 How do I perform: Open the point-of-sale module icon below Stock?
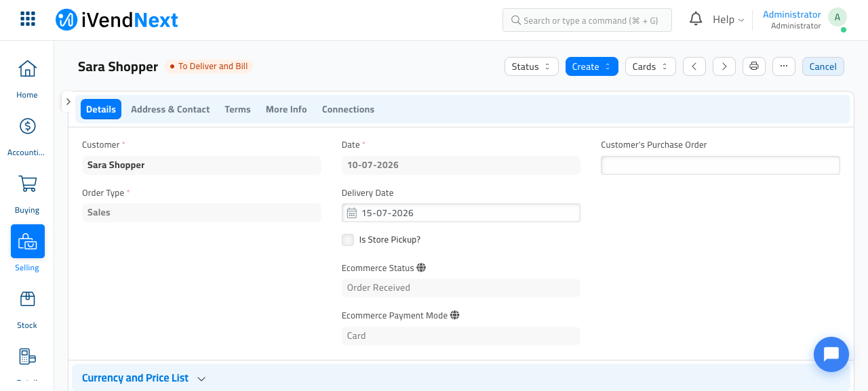[27, 357]
